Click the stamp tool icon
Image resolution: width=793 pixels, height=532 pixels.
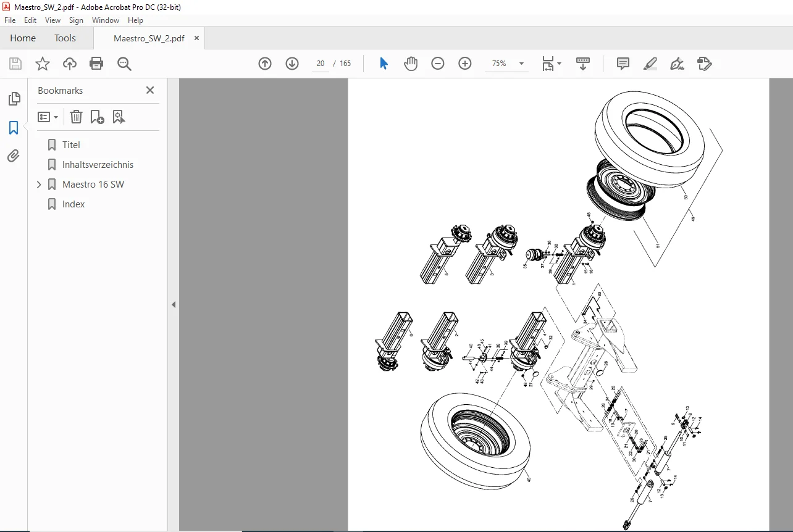tap(704, 64)
